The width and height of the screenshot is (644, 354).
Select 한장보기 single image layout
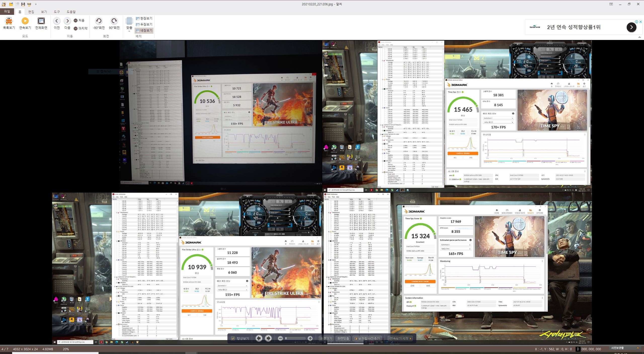coord(144,18)
